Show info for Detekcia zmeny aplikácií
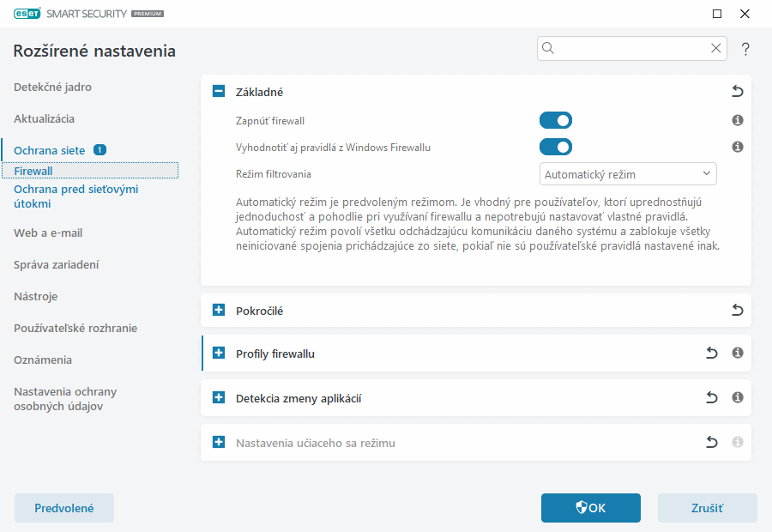The image size is (772, 532). 737,397
